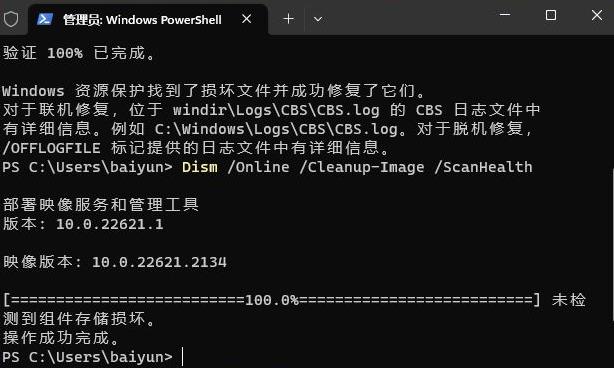Maximize the terminal window
This screenshot has width=614, height=368.
click(x=551, y=15)
